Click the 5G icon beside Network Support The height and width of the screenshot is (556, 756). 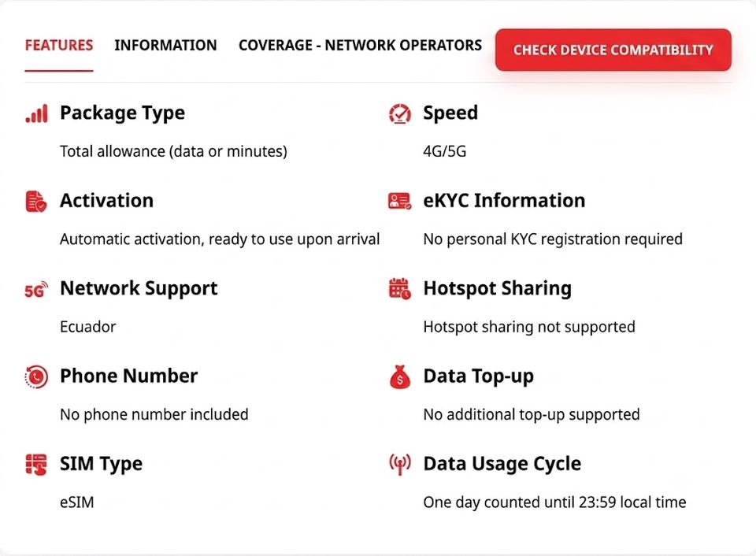coord(36,289)
